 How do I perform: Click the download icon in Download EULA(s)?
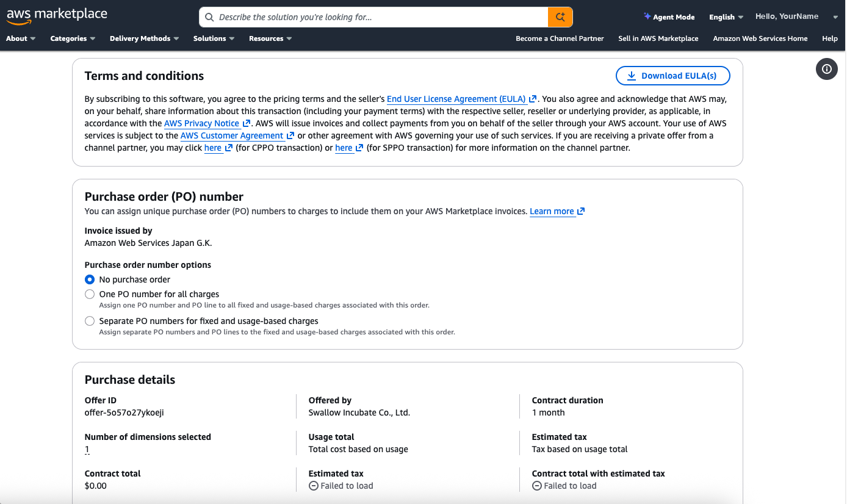(632, 76)
